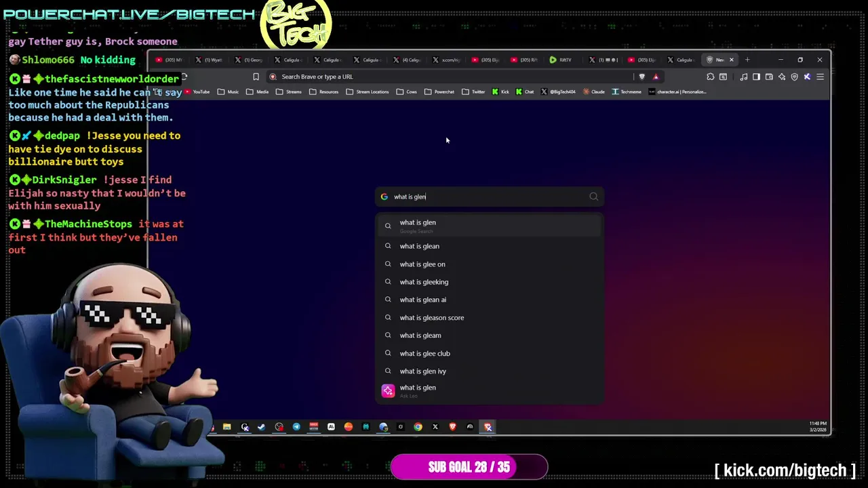Open a new browser tab with plus button

747,60
